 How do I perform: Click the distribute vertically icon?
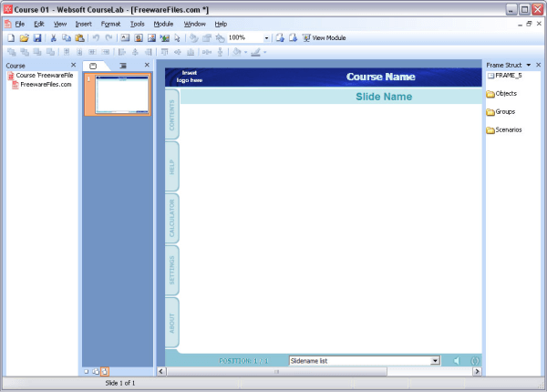point(220,52)
